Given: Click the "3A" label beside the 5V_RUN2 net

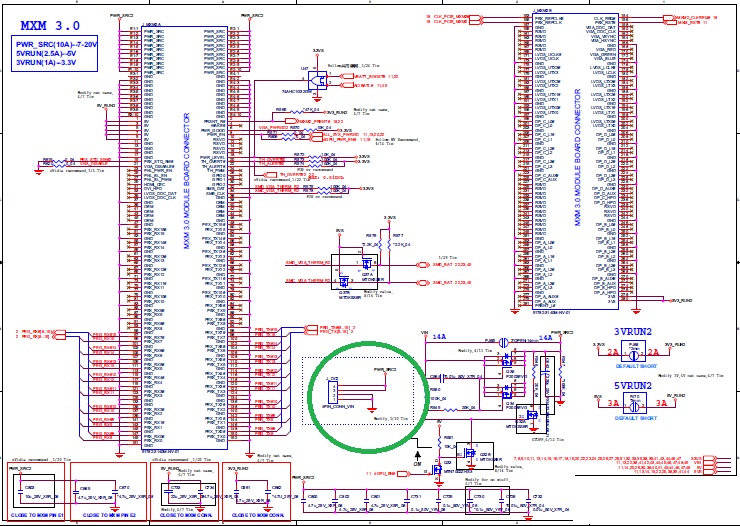Looking at the screenshot, I should click(x=661, y=403).
